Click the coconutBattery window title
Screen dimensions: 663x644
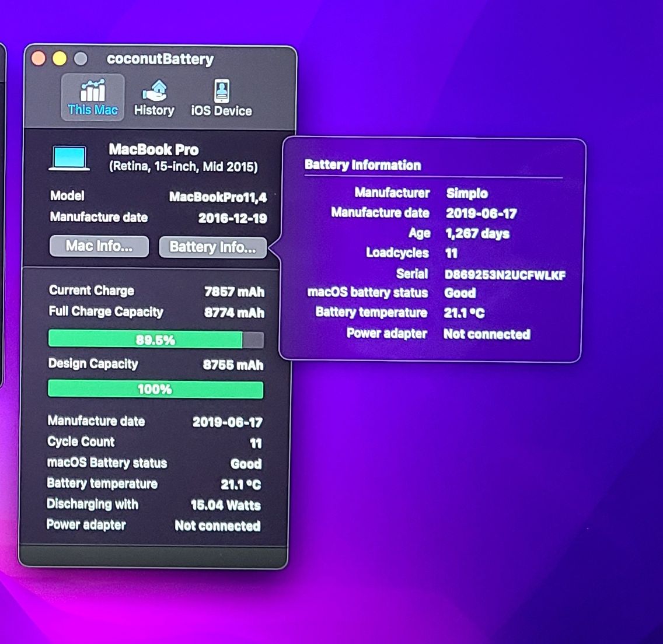pyautogui.click(x=160, y=59)
